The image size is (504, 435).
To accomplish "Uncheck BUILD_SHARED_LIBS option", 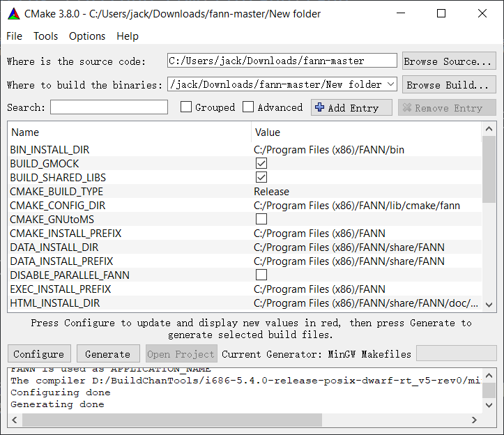I will [261, 177].
